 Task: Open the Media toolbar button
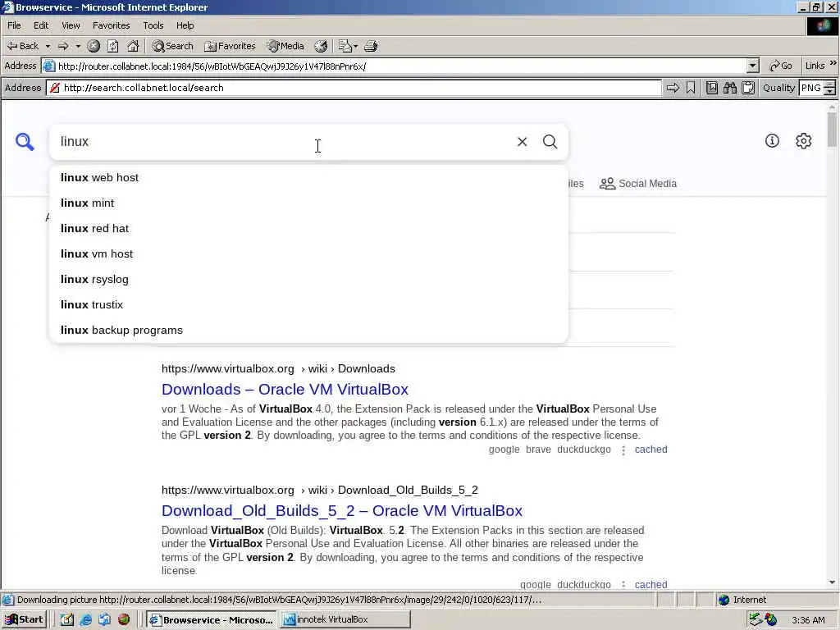pos(286,46)
